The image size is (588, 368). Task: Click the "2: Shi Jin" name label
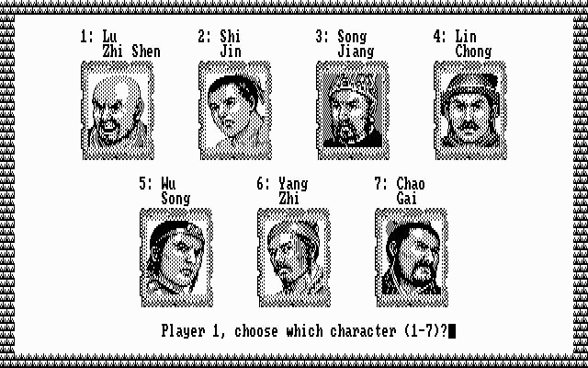[x=220, y=44]
